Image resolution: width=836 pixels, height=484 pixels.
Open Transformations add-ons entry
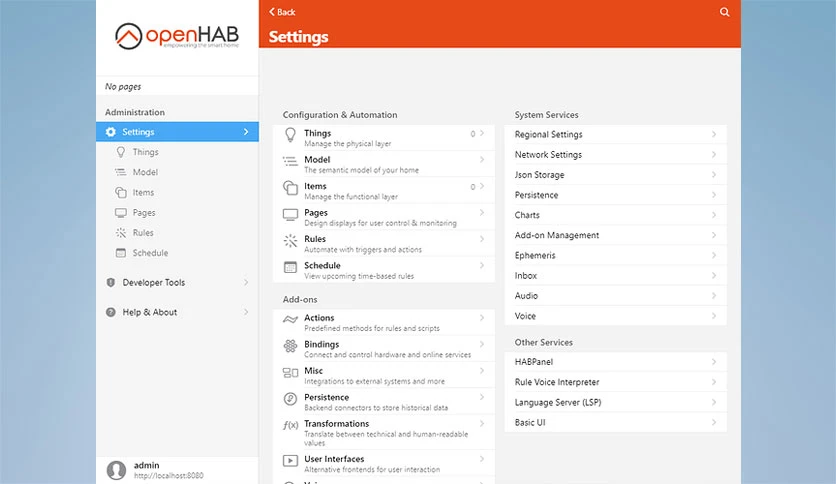[383, 433]
